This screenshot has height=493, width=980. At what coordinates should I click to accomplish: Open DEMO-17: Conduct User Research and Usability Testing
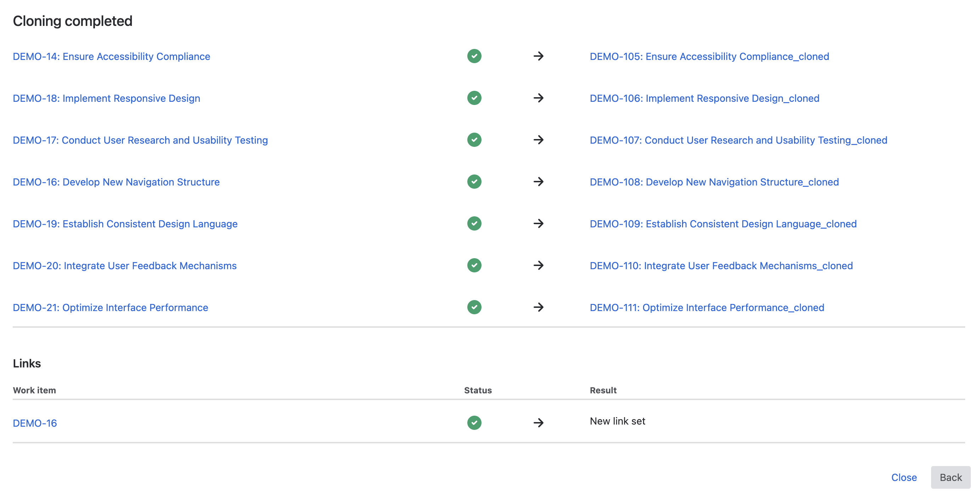point(140,140)
